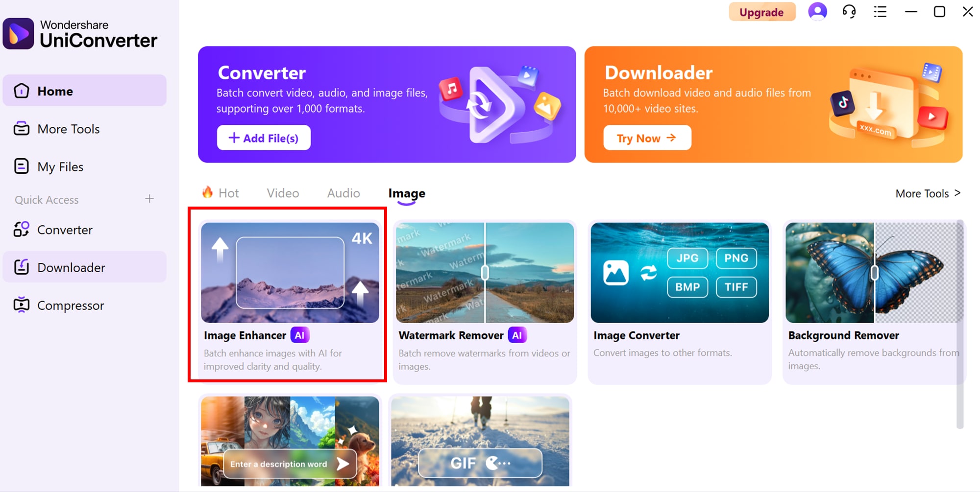Go to Home in sidebar

[84, 91]
